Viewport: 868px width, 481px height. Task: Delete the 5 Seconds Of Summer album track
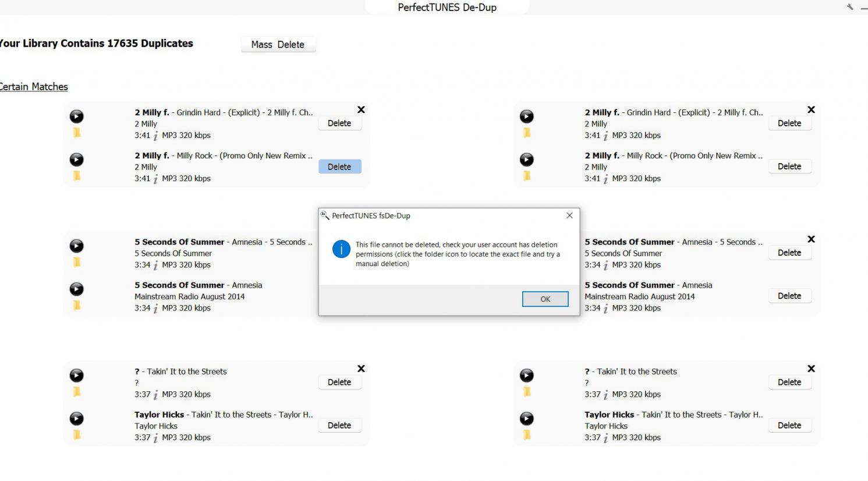click(789, 253)
